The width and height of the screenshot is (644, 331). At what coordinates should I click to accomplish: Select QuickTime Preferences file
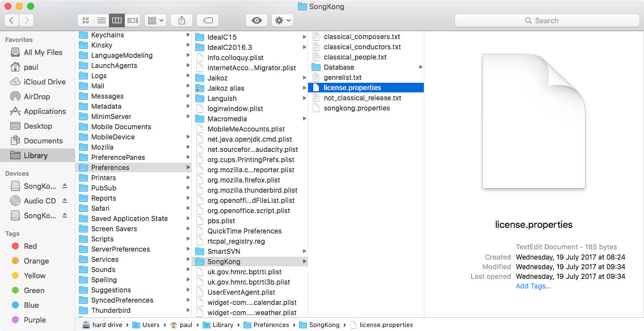pyautogui.click(x=250, y=231)
